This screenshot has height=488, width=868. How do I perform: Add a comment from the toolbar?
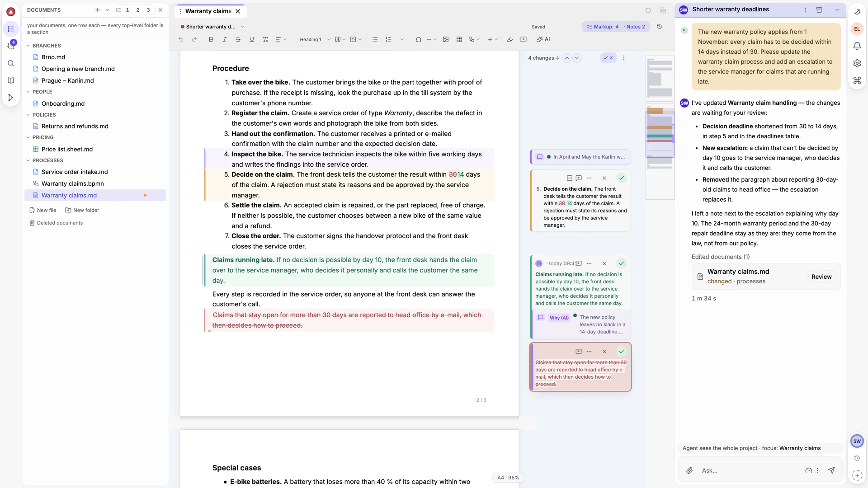point(524,39)
